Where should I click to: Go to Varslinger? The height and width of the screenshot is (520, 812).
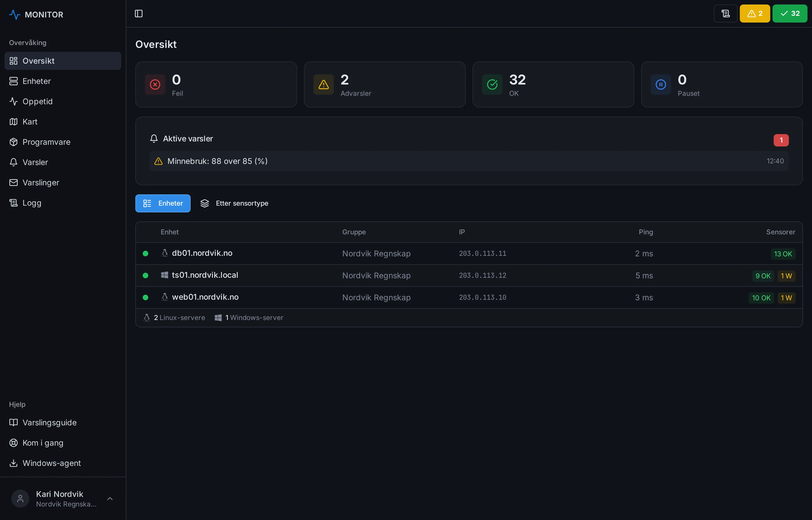[x=63, y=182]
